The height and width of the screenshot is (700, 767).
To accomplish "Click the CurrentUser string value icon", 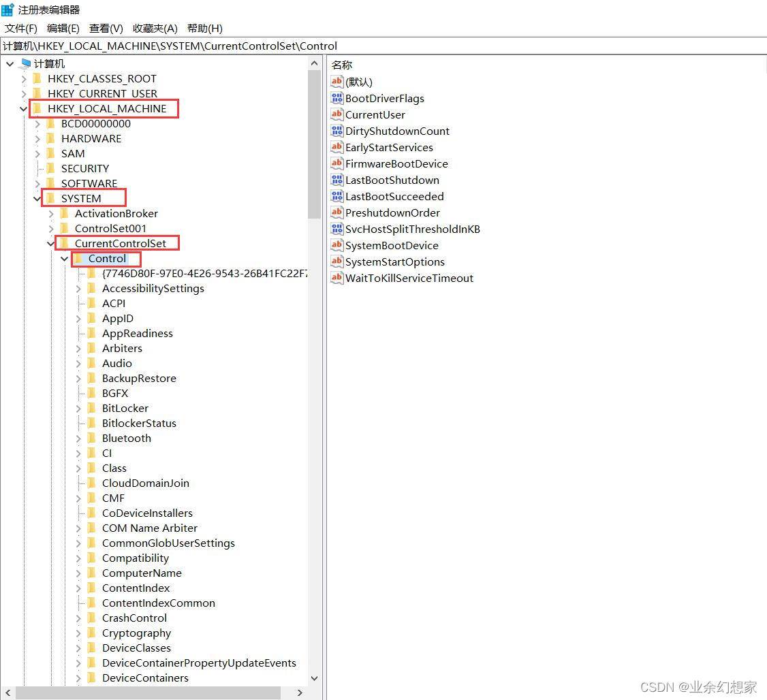I will 336,114.
